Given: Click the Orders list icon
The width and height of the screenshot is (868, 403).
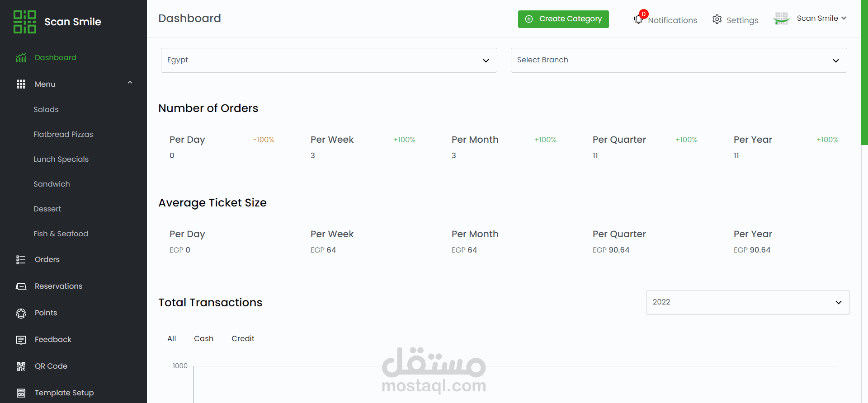Looking at the screenshot, I should pos(21,260).
